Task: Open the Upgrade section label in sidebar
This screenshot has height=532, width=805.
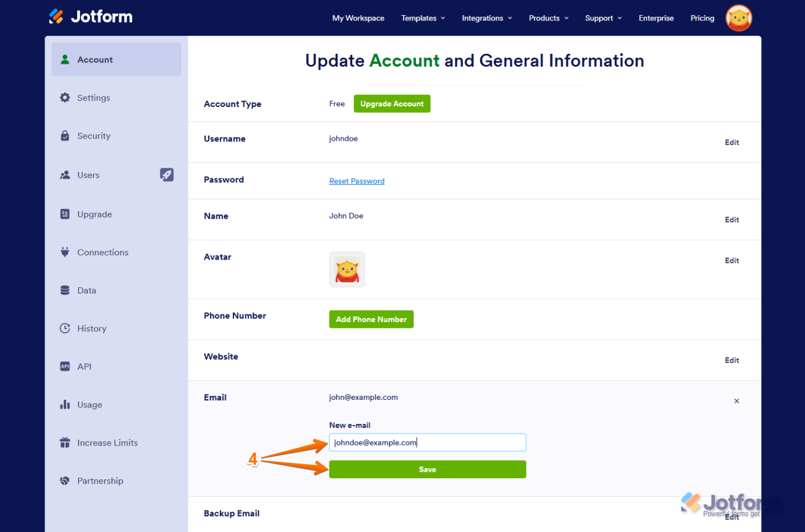Action: 95,214
